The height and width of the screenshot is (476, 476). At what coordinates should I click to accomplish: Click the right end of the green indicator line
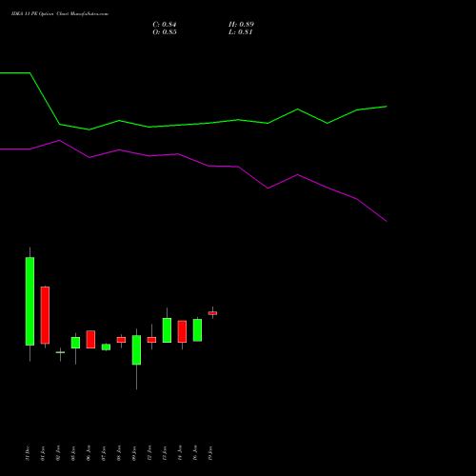(387, 107)
